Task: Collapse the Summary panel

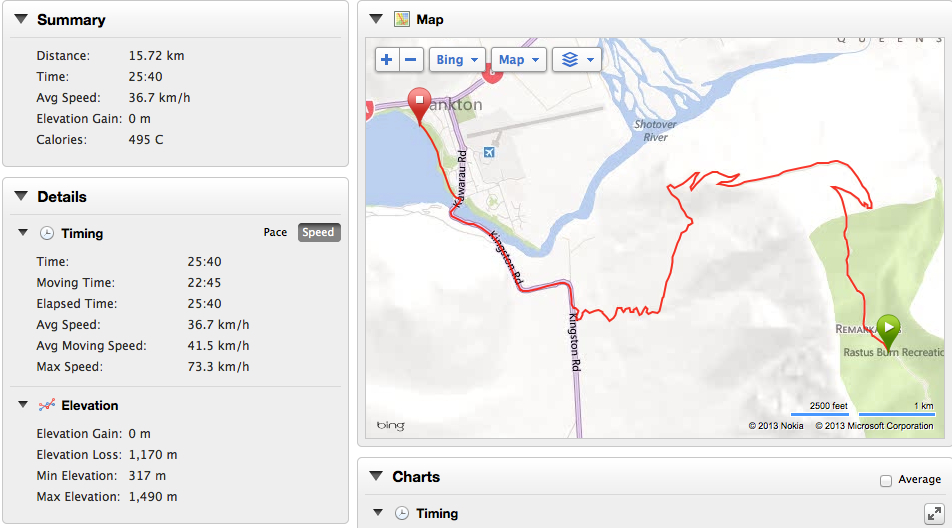Action: click(x=21, y=20)
